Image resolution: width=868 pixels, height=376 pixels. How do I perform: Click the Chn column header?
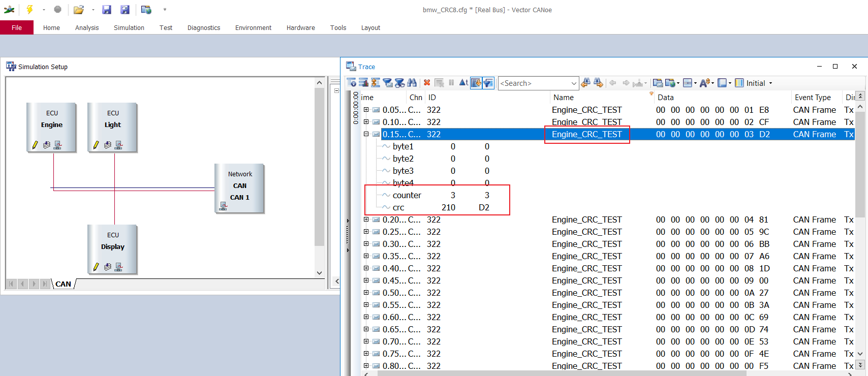[416, 98]
